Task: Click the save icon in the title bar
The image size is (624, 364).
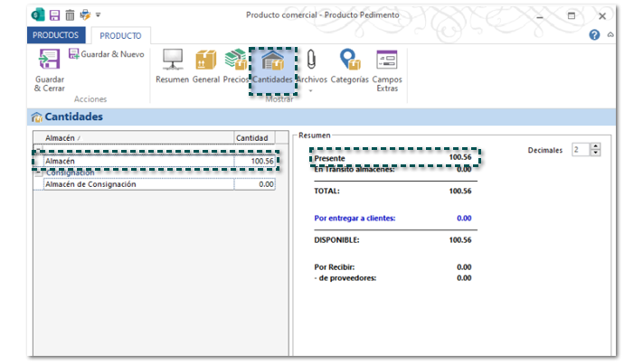Action: click(x=55, y=15)
